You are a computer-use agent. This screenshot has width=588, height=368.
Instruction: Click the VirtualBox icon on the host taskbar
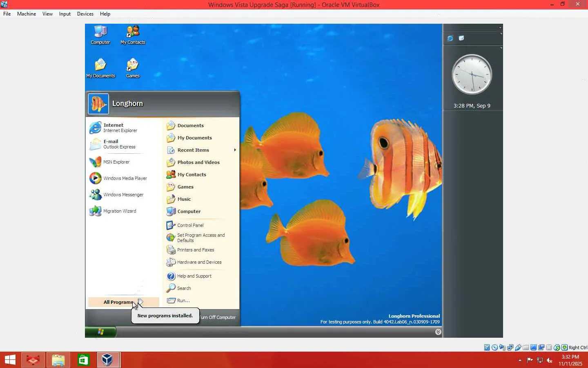pos(107,360)
